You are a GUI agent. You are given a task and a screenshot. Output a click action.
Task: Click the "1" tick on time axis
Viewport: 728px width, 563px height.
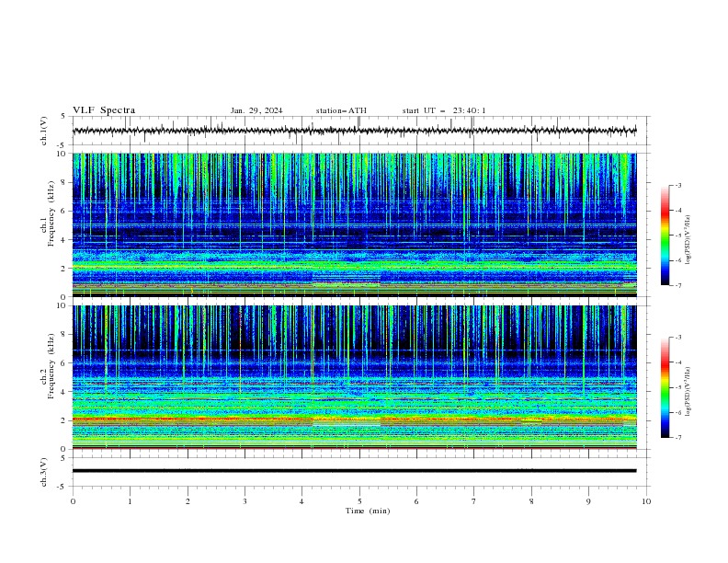coord(130,501)
